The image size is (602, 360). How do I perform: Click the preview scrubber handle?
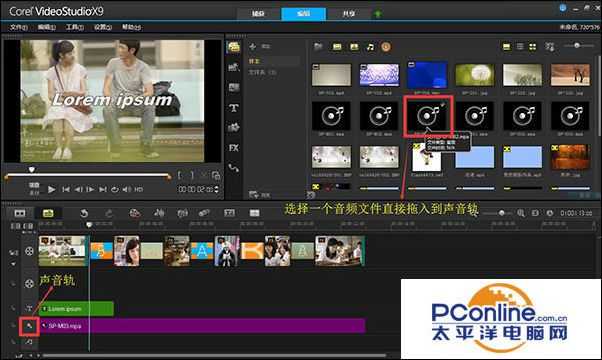[31, 169]
